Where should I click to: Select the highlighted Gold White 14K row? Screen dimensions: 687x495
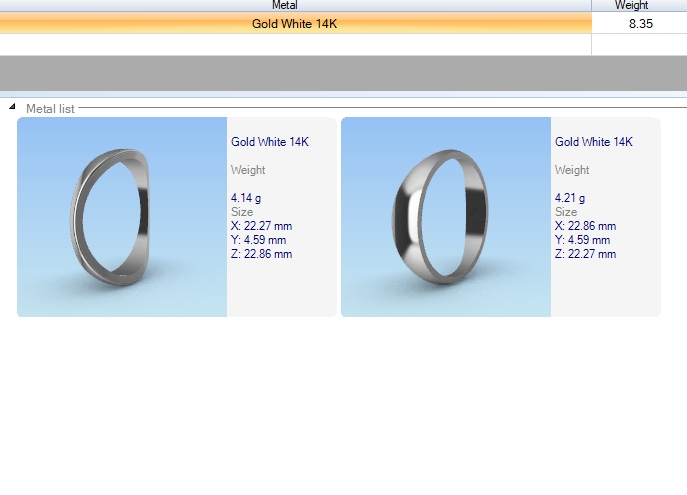[296, 23]
